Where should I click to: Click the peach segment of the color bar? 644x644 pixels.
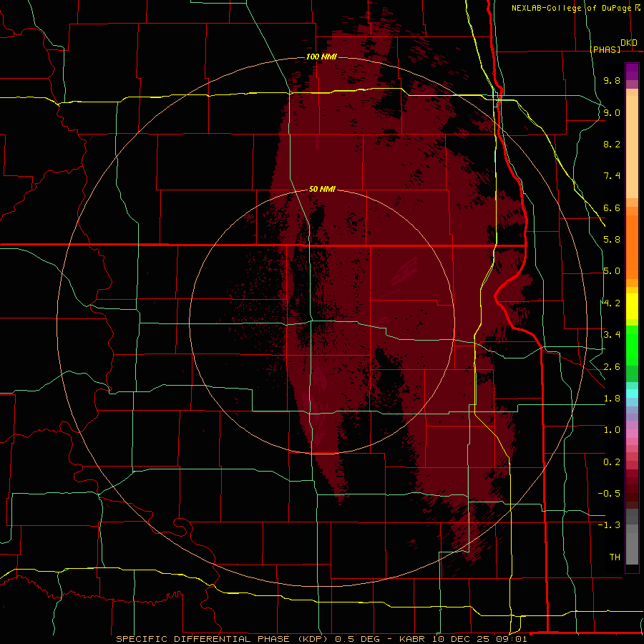coord(632,147)
